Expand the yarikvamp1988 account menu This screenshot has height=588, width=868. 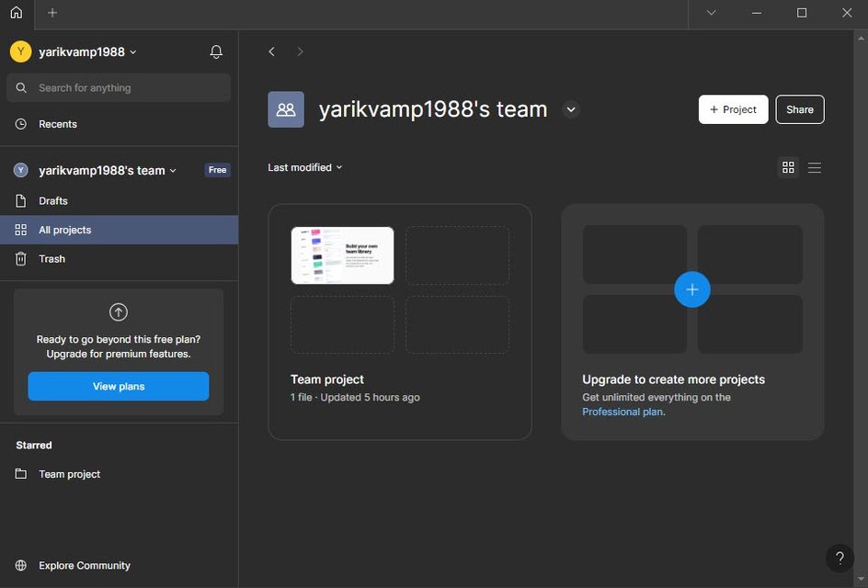88,52
